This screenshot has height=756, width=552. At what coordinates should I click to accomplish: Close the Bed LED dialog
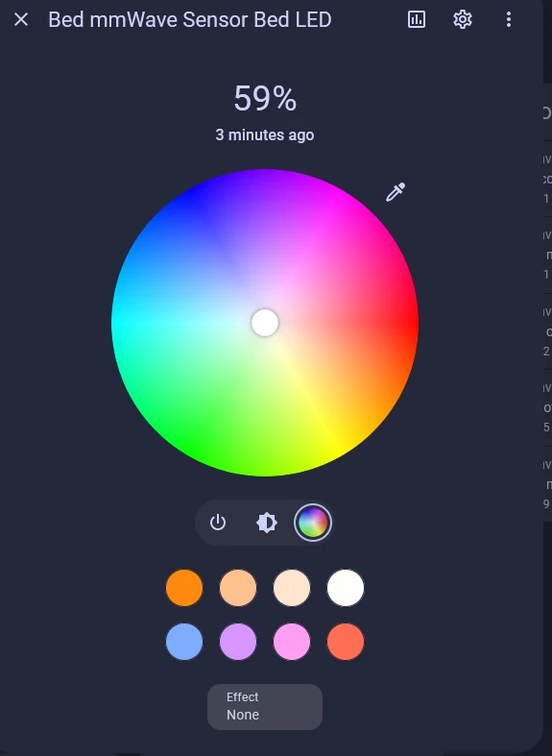21,20
